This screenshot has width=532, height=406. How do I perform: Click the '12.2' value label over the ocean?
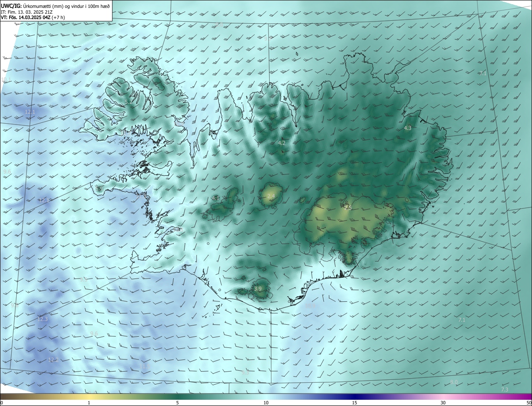[53, 360]
